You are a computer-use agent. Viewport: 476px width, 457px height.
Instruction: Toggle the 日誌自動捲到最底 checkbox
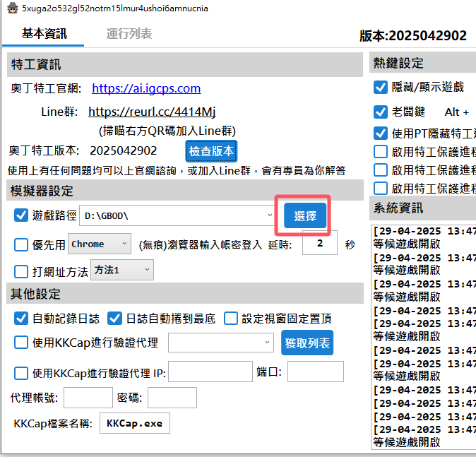114,319
